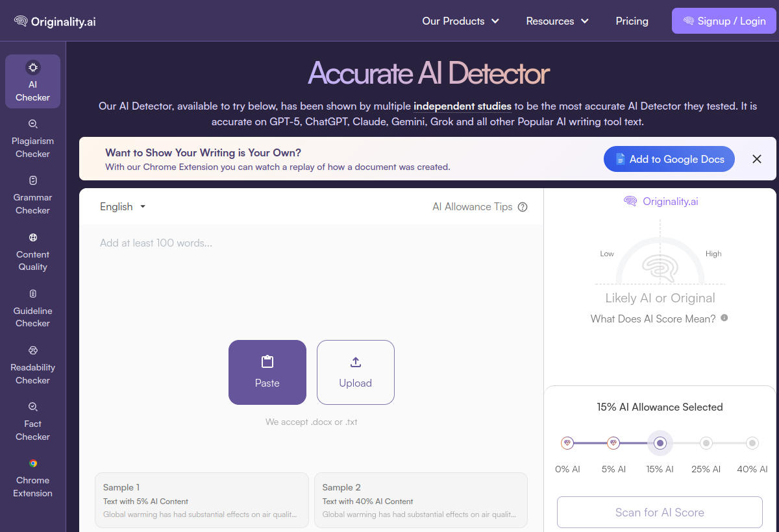Click the Low label on the score gauge

click(x=607, y=254)
